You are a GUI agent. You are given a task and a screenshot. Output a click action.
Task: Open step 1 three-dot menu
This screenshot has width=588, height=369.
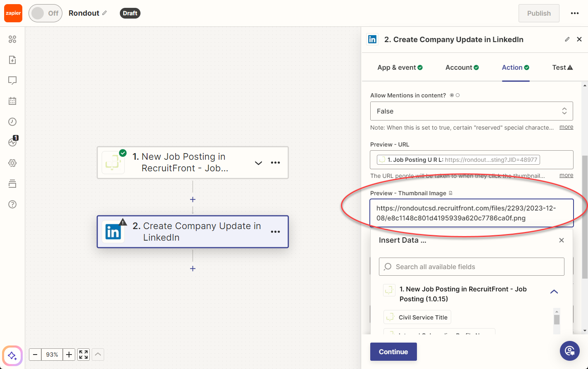(x=276, y=163)
